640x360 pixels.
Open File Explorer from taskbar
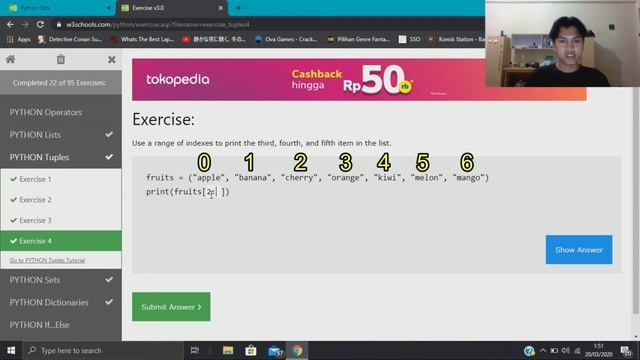pos(228,350)
